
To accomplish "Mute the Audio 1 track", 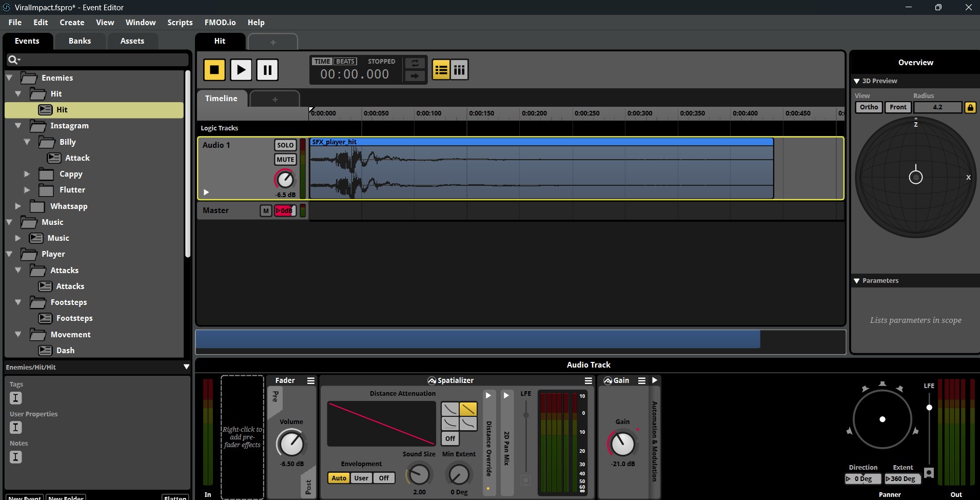I will pos(285,160).
